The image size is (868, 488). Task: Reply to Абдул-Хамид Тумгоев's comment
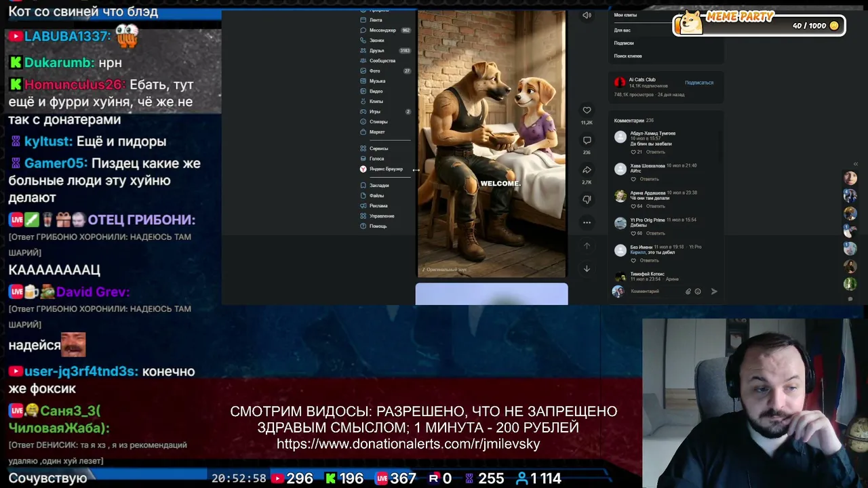(x=655, y=152)
